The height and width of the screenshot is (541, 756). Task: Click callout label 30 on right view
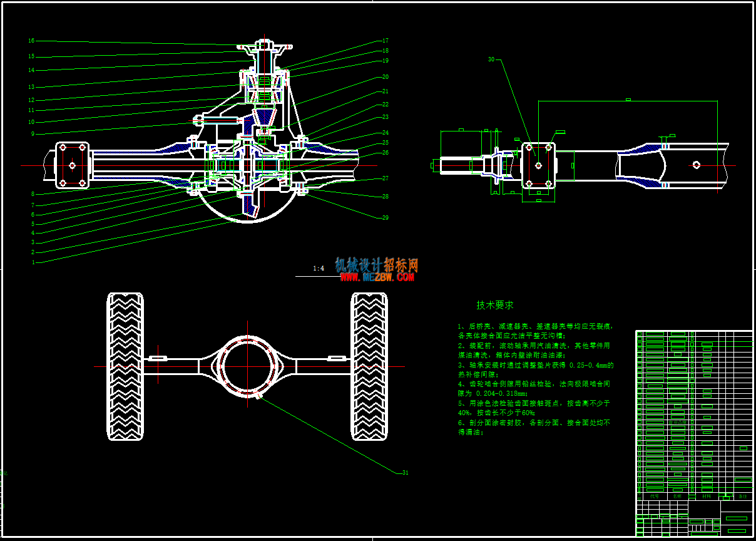(491, 59)
